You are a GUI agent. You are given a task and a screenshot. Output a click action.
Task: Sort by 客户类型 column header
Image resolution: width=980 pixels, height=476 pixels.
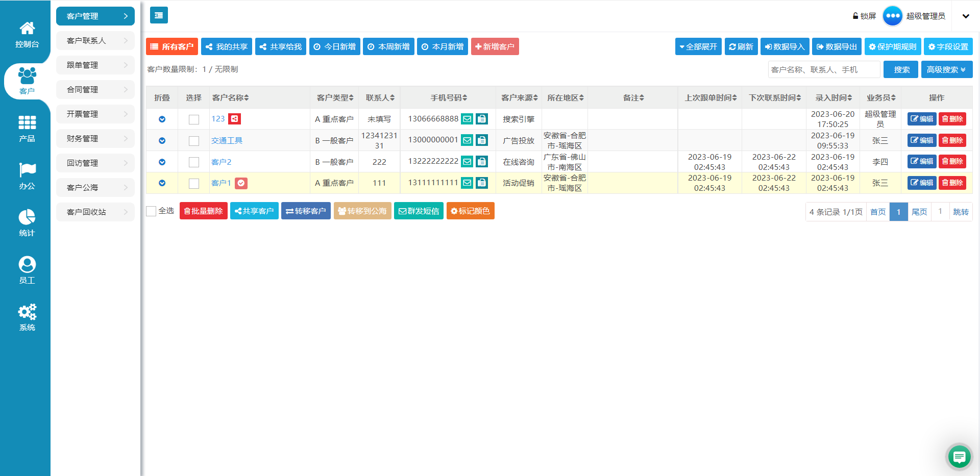pos(335,97)
